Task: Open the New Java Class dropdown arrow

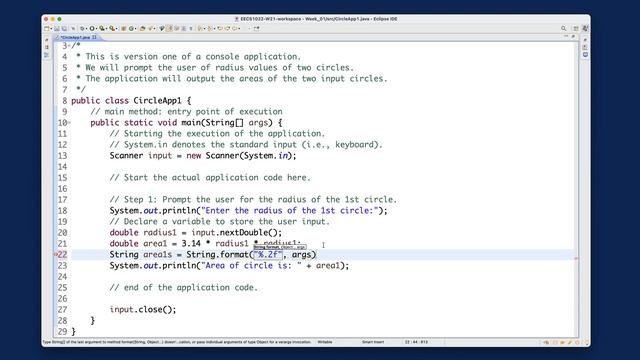Action: [x=136, y=29]
